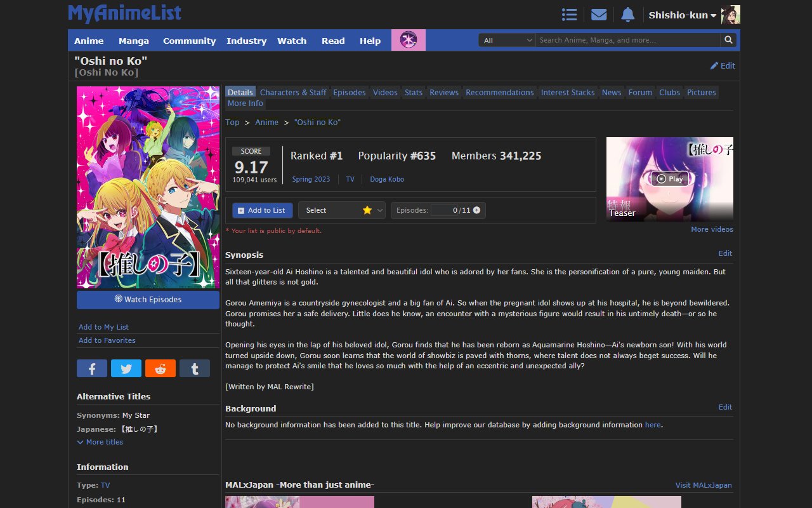This screenshot has height=508, width=812.
Task: Open the messages envelope icon
Action: point(598,14)
